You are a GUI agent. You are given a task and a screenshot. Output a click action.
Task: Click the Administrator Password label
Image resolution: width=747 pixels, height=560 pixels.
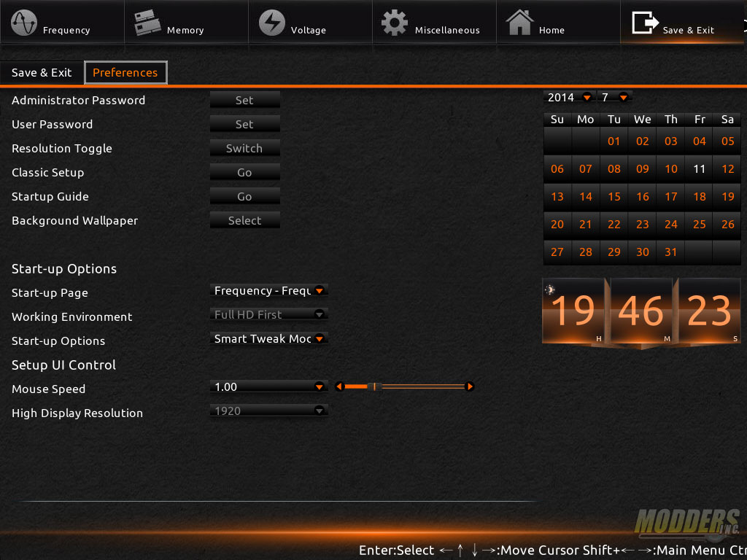pos(78,101)
